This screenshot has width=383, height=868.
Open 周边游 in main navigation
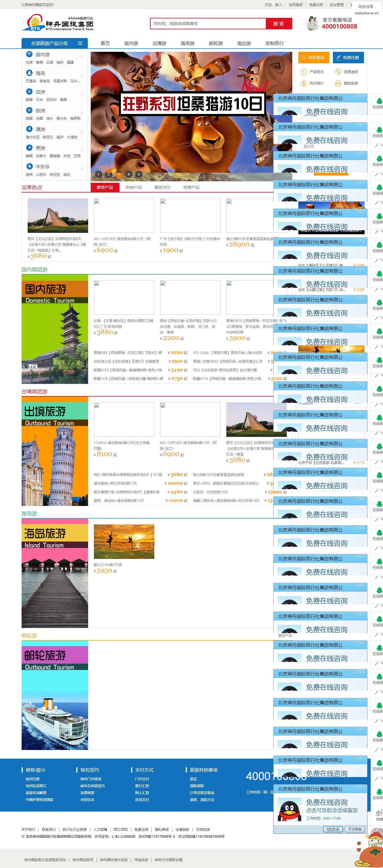pyautogui.click(x=244, y=43)
